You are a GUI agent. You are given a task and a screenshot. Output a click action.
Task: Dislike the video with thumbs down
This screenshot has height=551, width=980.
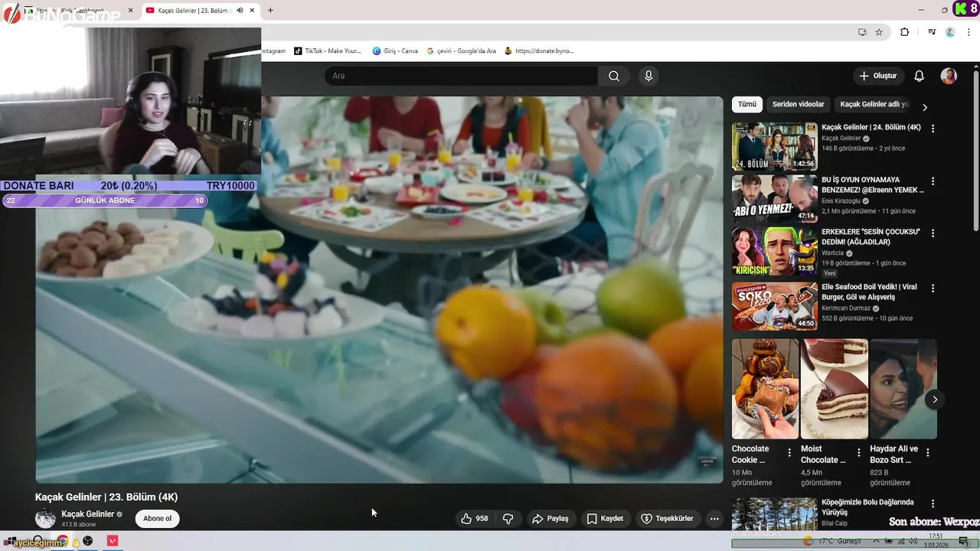tap(508, 518)
